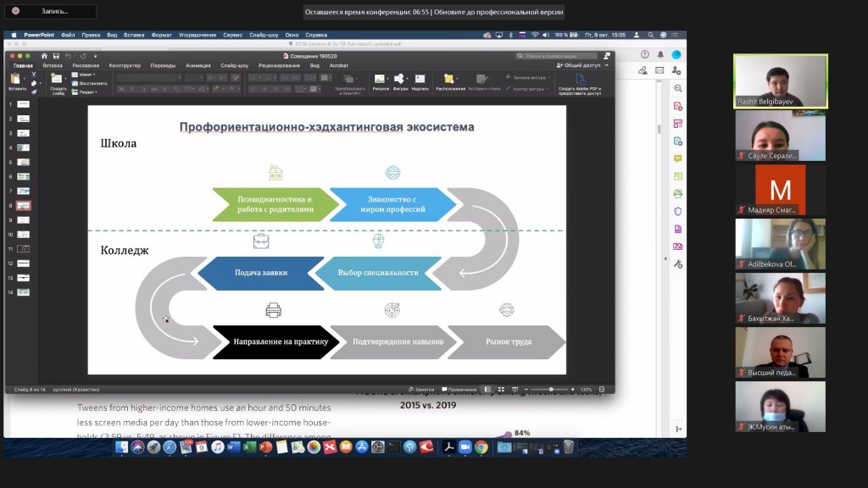
Task: Open the Главная ribbon tab
Action: tap(23, 65)
